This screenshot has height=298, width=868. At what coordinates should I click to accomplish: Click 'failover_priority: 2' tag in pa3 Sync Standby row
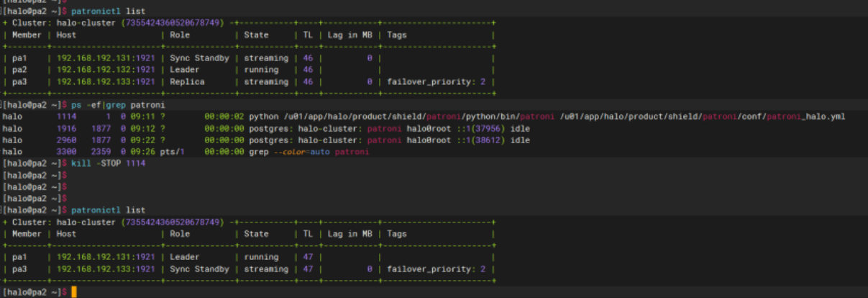point(437,268)
